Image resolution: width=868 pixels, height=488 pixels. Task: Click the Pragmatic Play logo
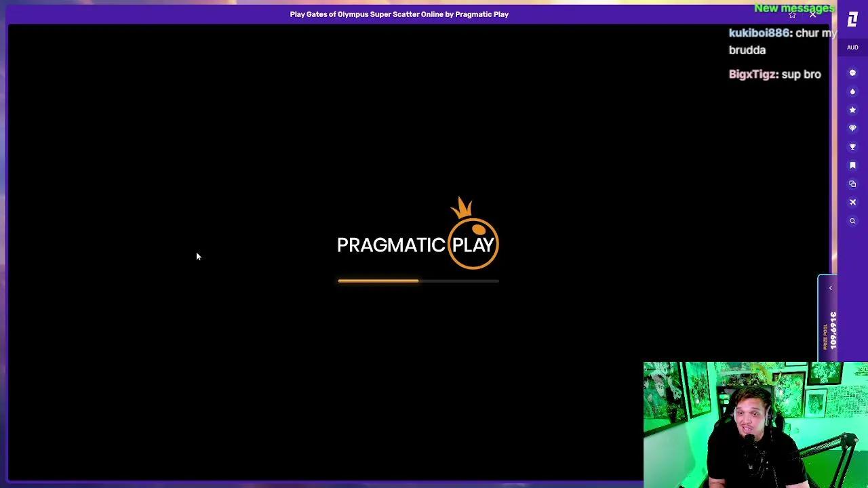tap(418, 234)
